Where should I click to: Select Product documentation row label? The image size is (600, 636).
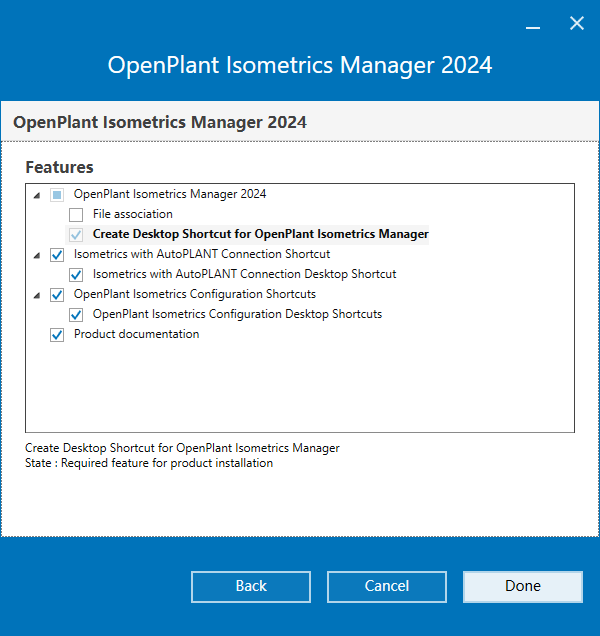(136, 334)
